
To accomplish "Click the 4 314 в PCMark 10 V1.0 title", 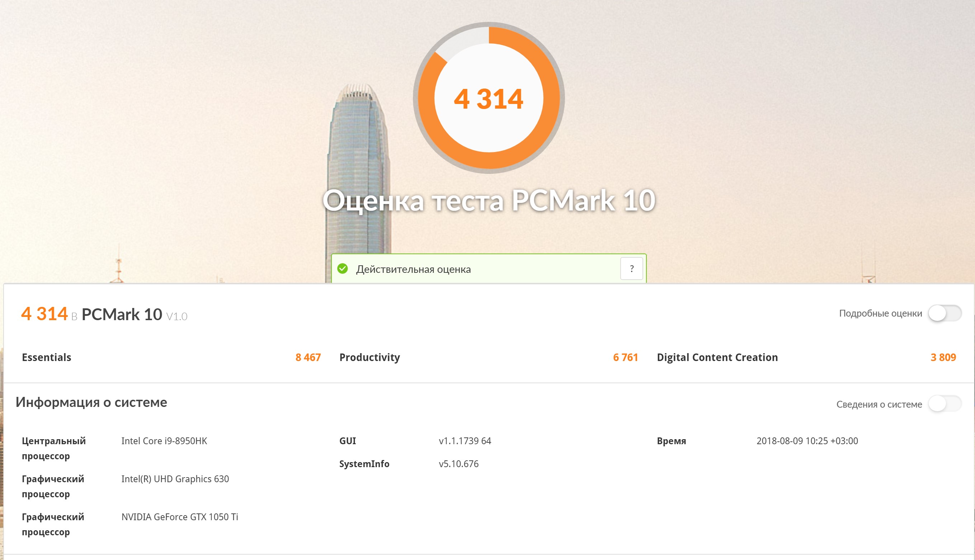I will [104, 314].
